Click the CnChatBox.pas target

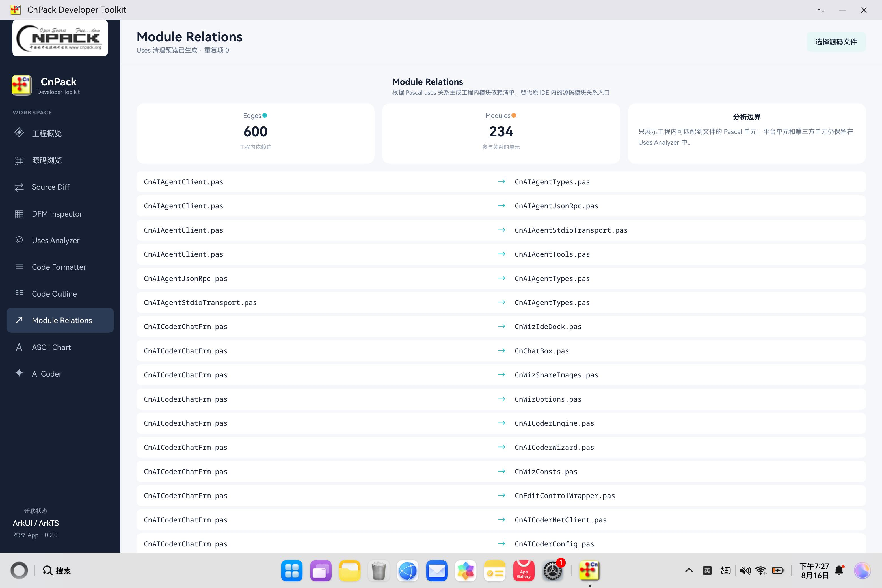(x=542, y=351)
